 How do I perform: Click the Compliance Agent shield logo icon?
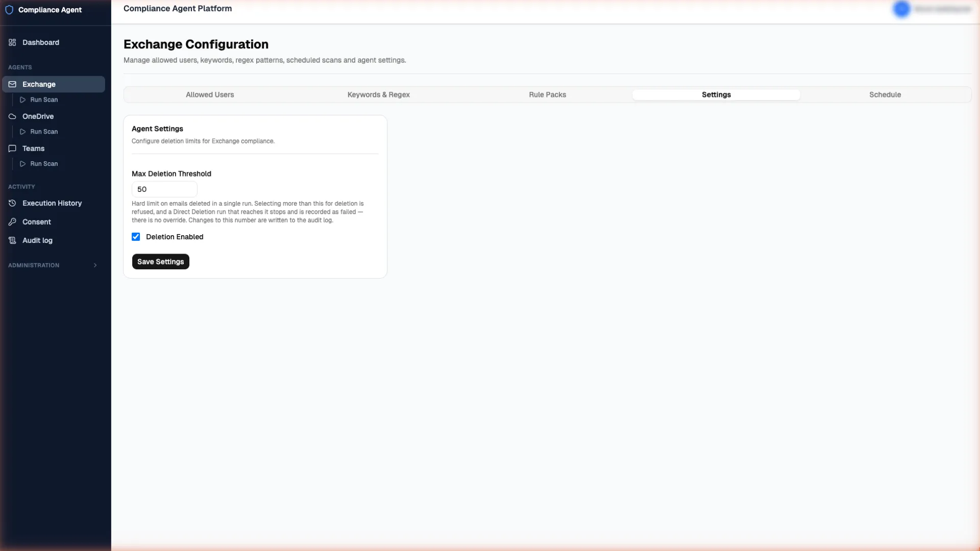[9, 10]
